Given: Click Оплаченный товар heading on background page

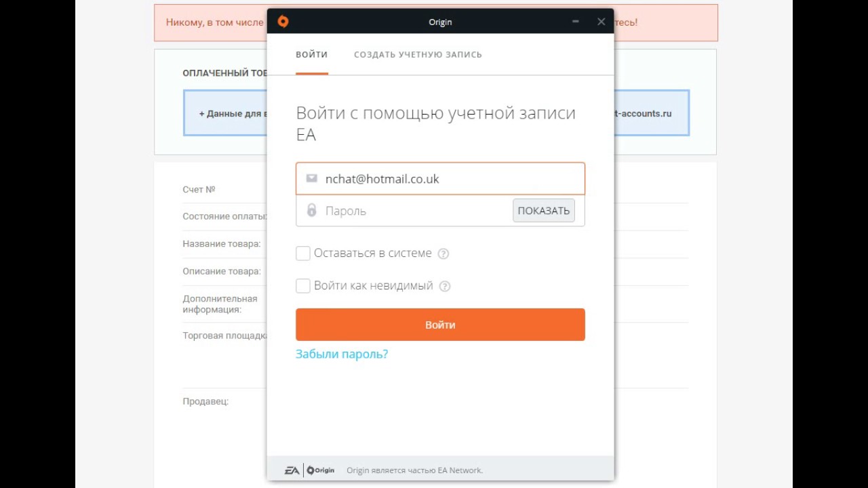Looking at the screenshot, I should tap(225, 73).
